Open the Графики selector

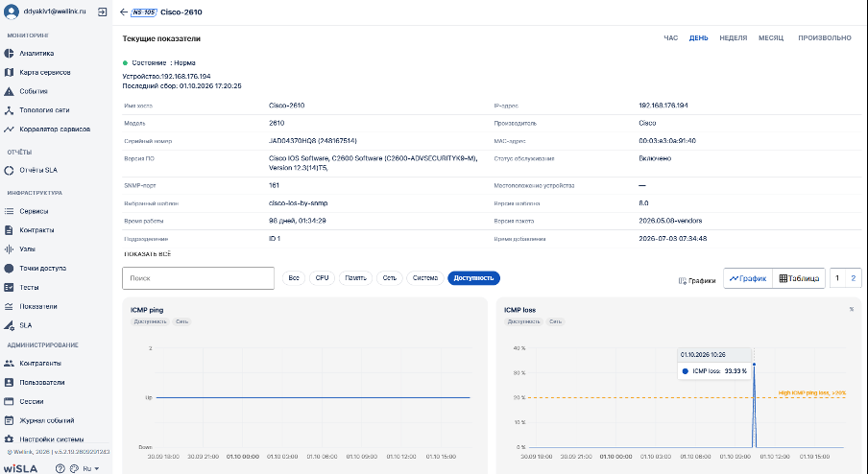(697, 280)
